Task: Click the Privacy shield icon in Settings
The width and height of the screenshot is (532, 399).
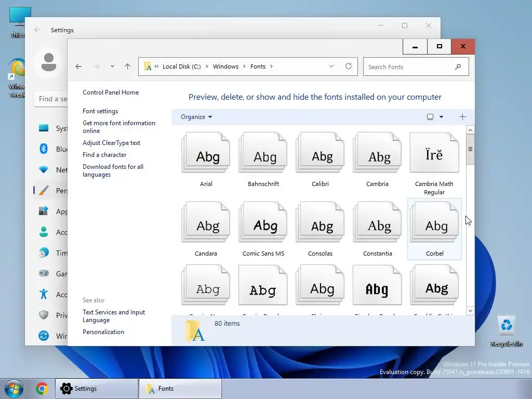Action: pyautogui.click(x=44, y=315)
